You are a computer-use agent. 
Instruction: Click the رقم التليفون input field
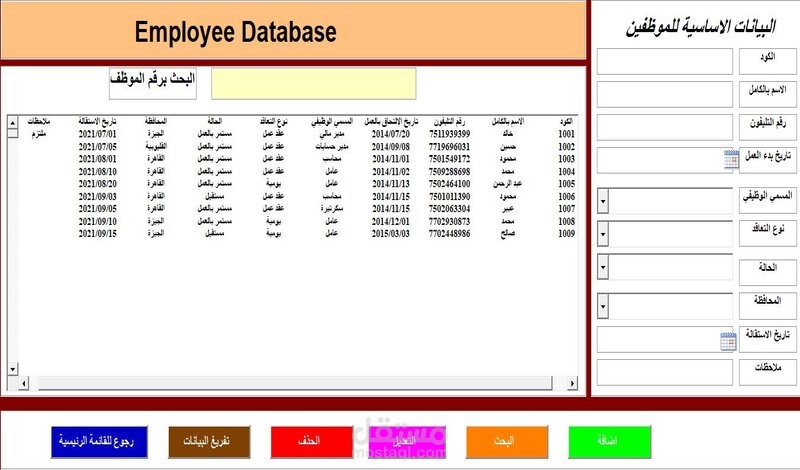pyautogui.click(x=665, y=128)
